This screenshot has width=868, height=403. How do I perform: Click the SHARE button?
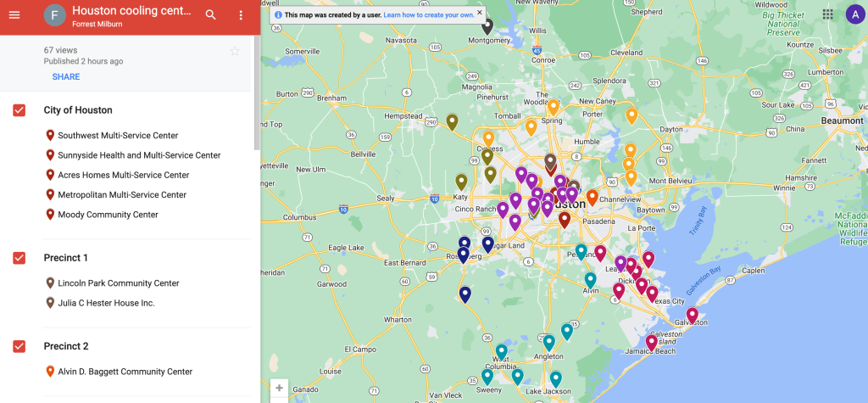pos(66,77)
